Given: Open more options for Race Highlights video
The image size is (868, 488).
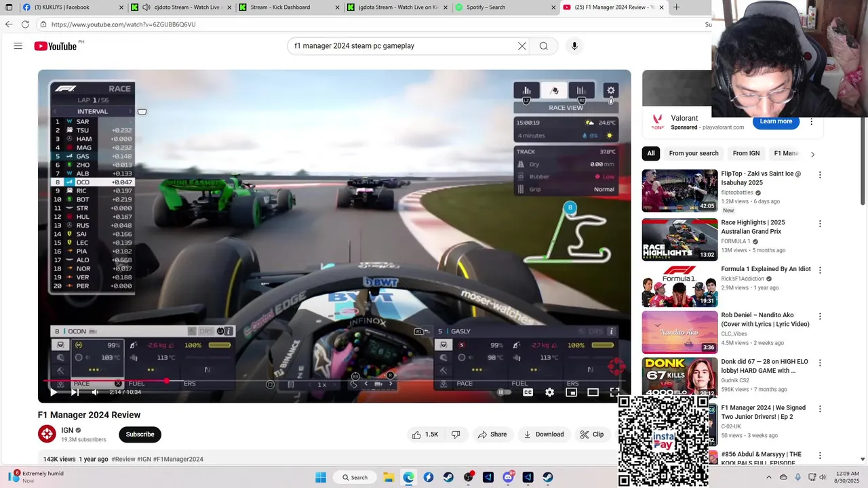Looking at the screenshot, I should (819, 224).
